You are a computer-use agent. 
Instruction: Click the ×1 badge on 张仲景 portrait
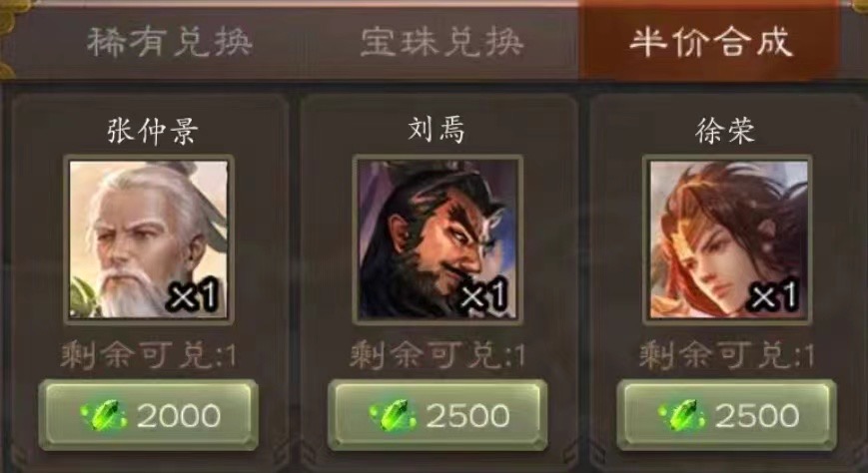[194, 296]
